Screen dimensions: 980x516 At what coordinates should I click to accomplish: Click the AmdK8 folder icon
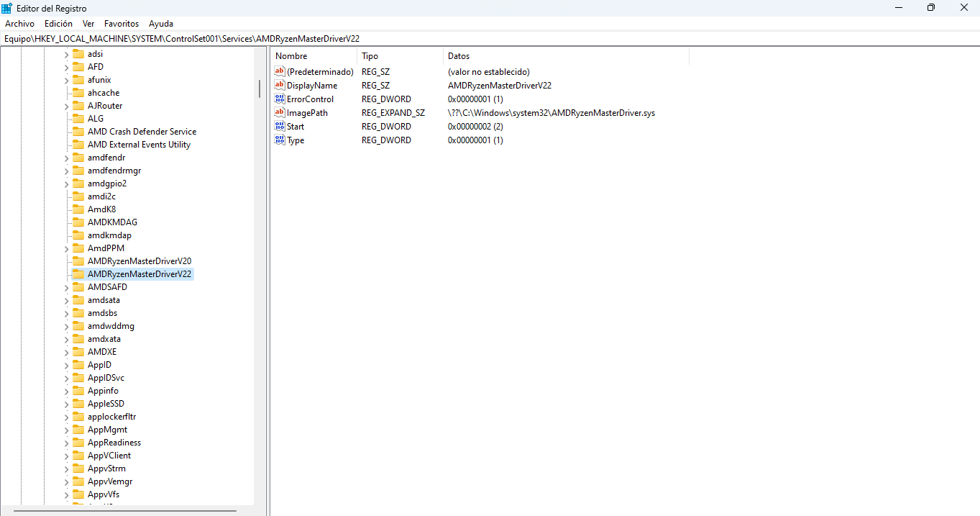click(x=78, y=209)
